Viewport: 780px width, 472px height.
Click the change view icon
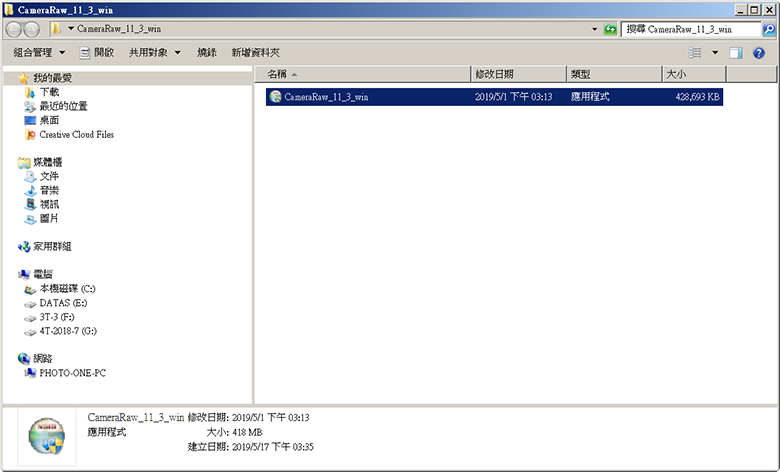[x=695, y=52]
